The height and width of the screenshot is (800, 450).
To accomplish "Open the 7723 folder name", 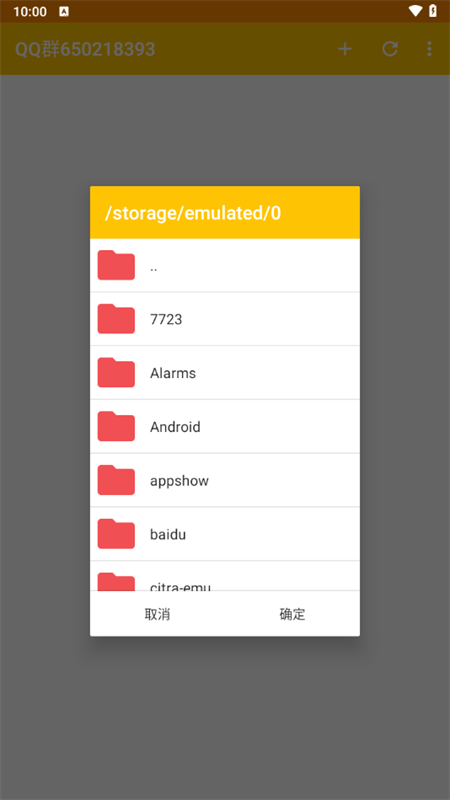I will pos(166,319).
